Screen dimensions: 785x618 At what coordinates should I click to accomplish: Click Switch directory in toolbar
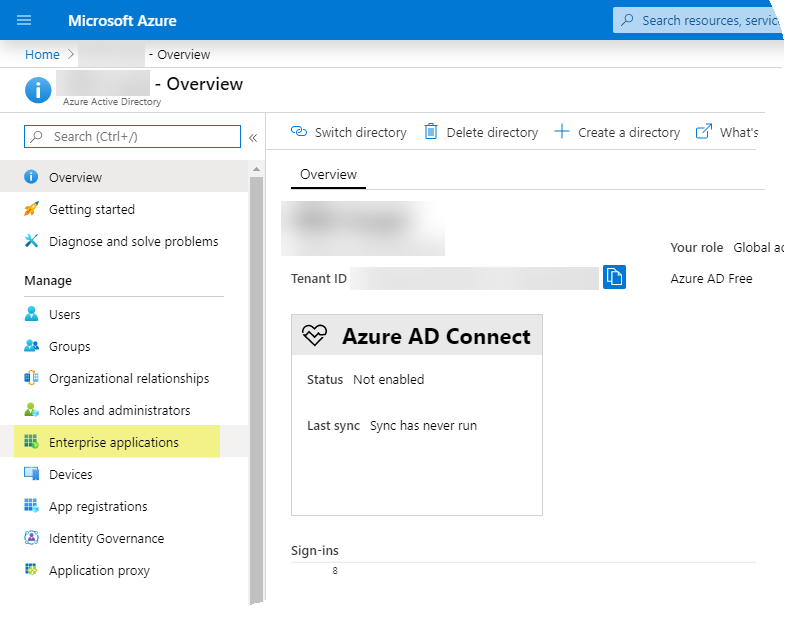[349, 132]
